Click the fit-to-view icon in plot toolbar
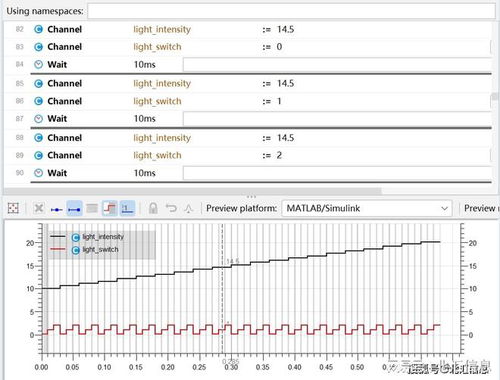500x380 pixels. (13, 208)
